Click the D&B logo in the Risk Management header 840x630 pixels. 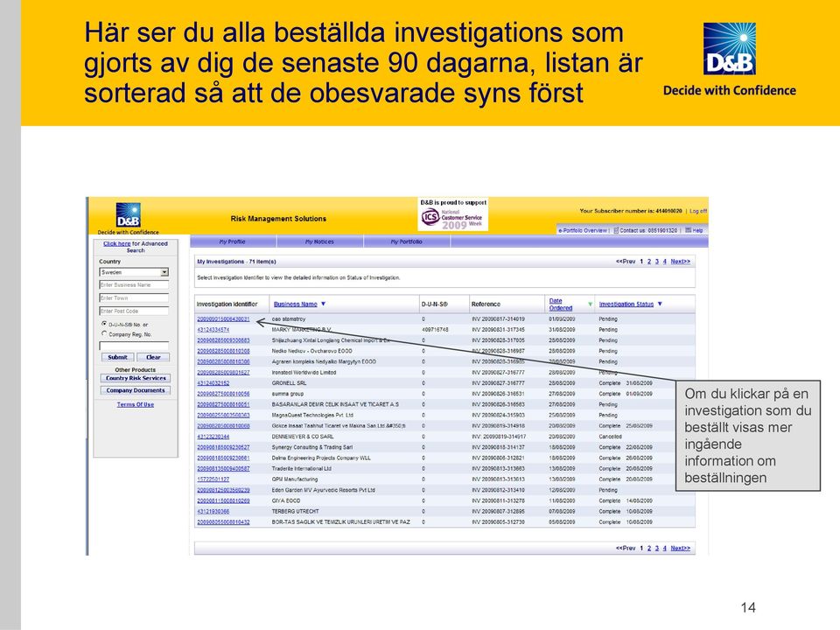point(129,215)
